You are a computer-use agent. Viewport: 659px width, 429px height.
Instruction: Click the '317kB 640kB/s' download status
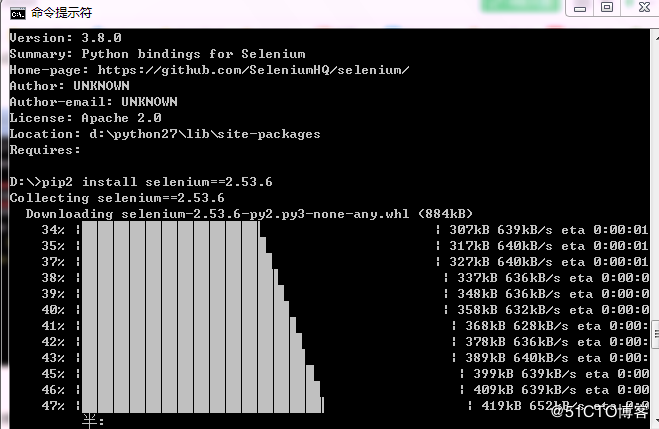(x=501, y=246)
